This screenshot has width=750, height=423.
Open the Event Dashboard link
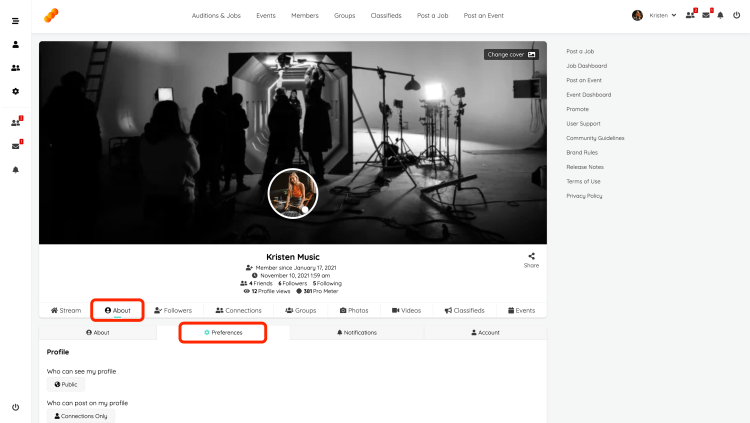pos(589,95)
